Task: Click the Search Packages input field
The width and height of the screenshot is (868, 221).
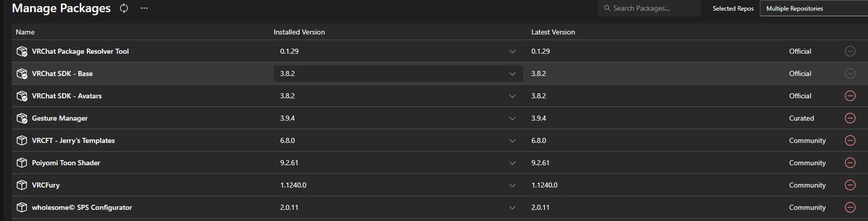Action: point(649,9)
